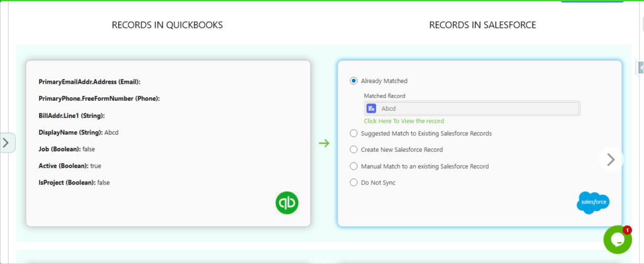Pick Manual Match to an existing Salesforce Record
Screen dimensions: 644x264
(353, 166)
